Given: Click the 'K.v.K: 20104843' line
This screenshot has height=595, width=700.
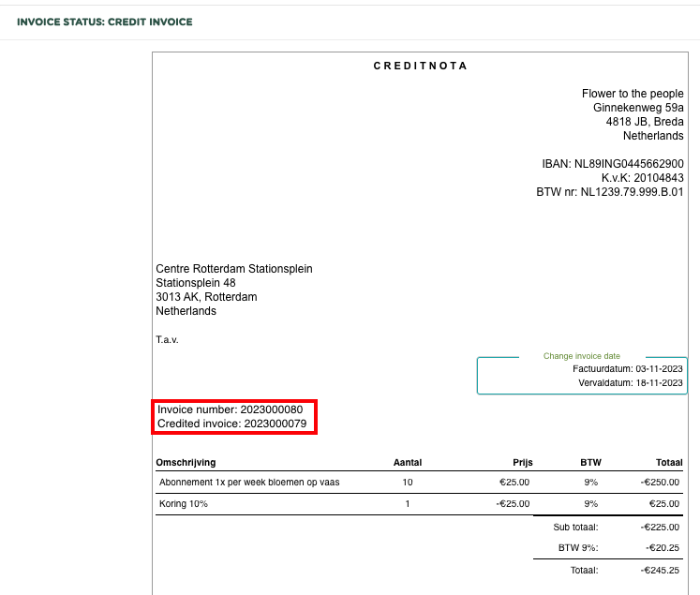Looking at the screenshot, I should [x=642, y=178].
